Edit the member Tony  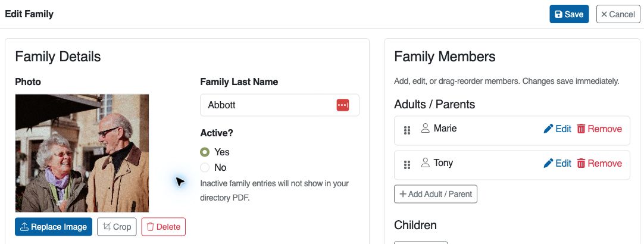click(557, 164)
